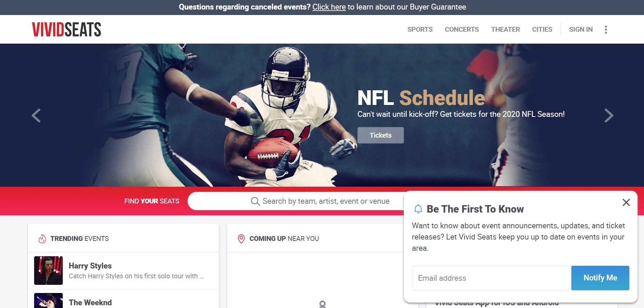The height and width of the screenshot is (308, 644).
Task: Go to previous hero banner slide
Action: [x=36, y=115]
